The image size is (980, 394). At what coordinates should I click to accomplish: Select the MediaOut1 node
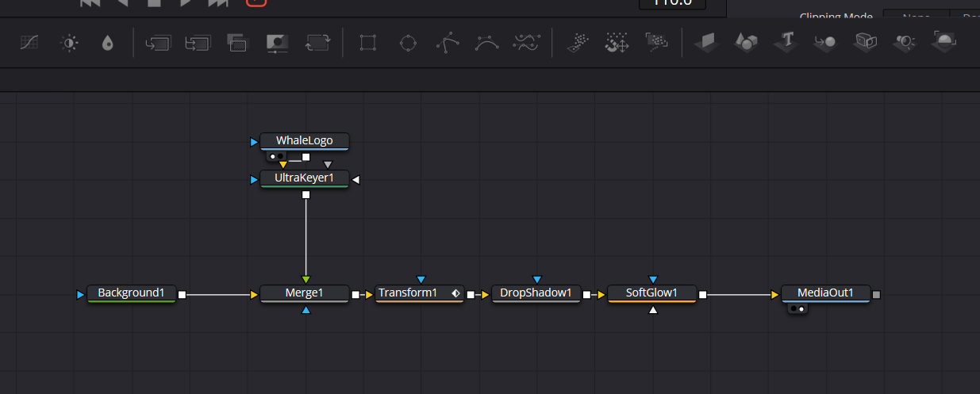825,293
